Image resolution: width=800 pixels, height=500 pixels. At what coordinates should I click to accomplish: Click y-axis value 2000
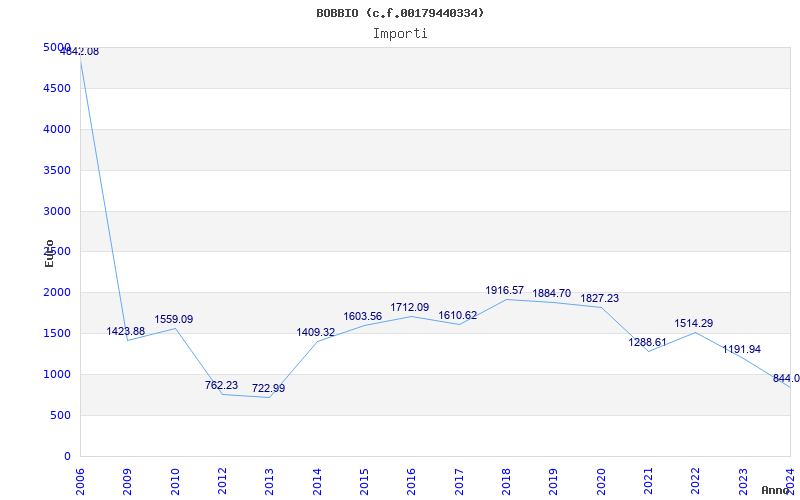pos(57,293)
